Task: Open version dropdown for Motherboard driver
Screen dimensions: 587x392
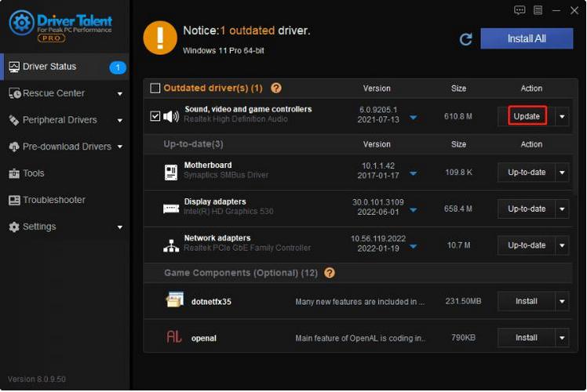Action: (x=414, y=173)
